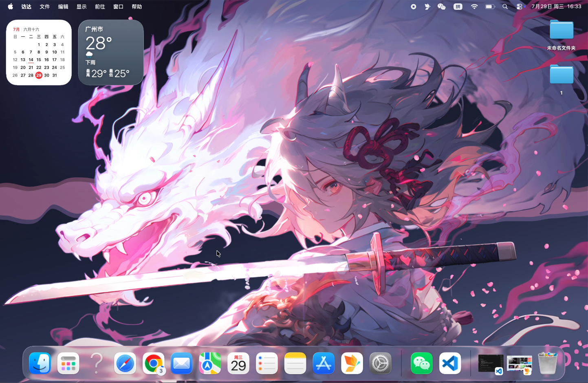
Task: Open the 窗口 menu
Action: point(118,7)
